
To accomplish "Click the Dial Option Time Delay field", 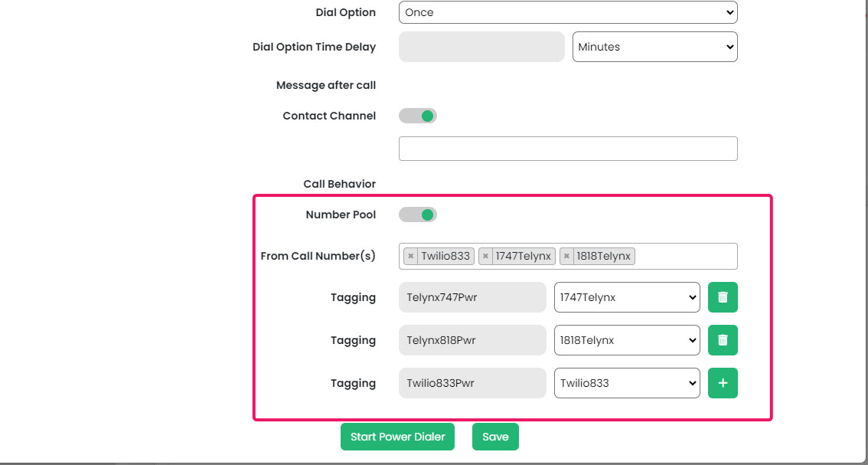I will (x=481, y=47).
